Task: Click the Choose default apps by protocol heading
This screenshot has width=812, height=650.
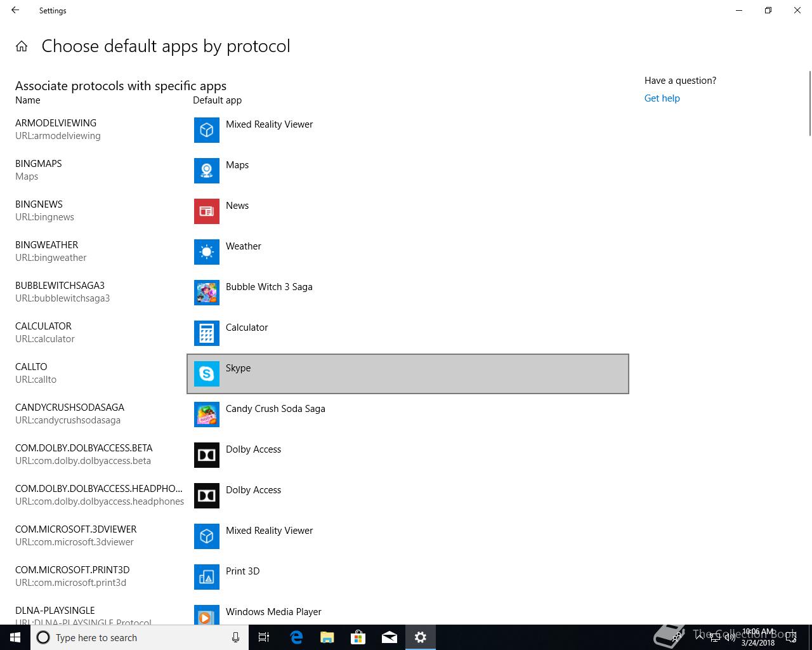Action: [166, 46]
